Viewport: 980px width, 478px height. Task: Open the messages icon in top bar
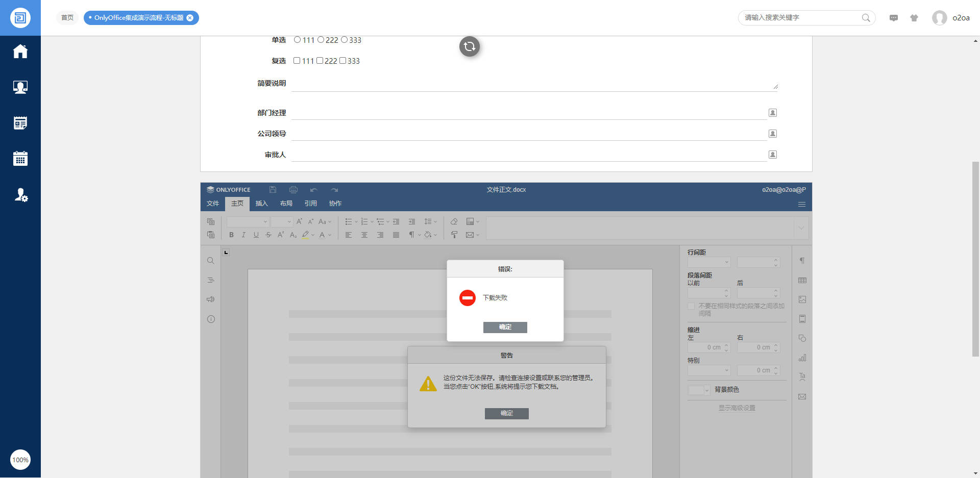[x=894, y=18]
